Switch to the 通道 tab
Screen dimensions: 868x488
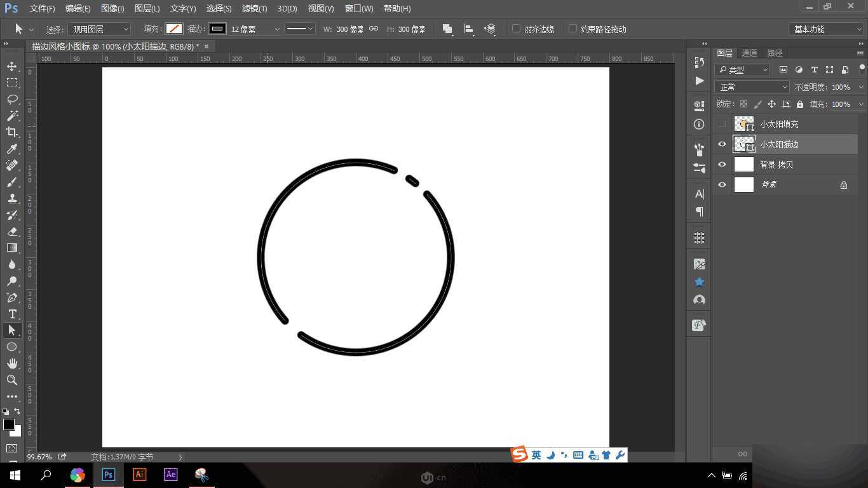coord(749,53)
